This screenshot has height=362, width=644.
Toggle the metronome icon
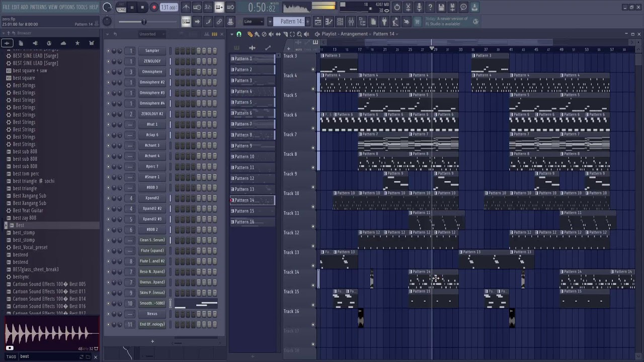[186, 7]
